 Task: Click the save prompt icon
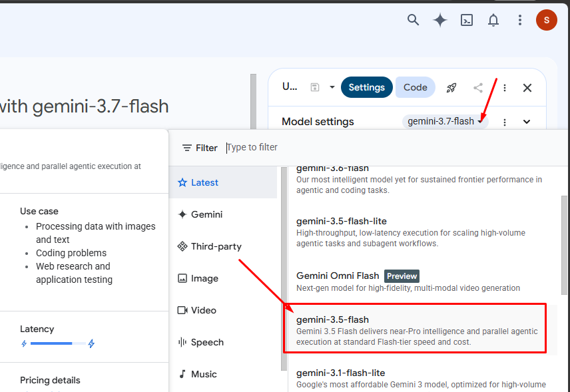(315, 88)
